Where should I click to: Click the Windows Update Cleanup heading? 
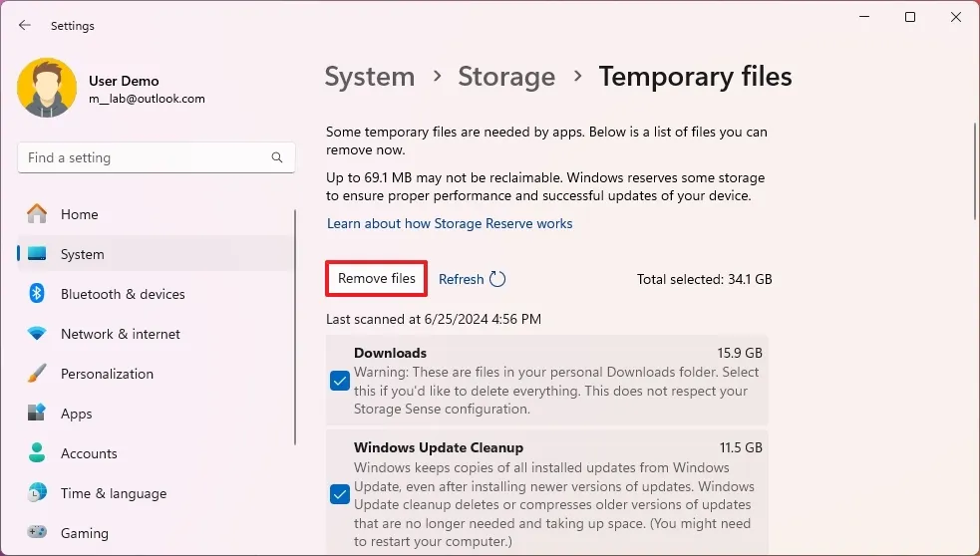pyautogui.click(x=439, y=448)
